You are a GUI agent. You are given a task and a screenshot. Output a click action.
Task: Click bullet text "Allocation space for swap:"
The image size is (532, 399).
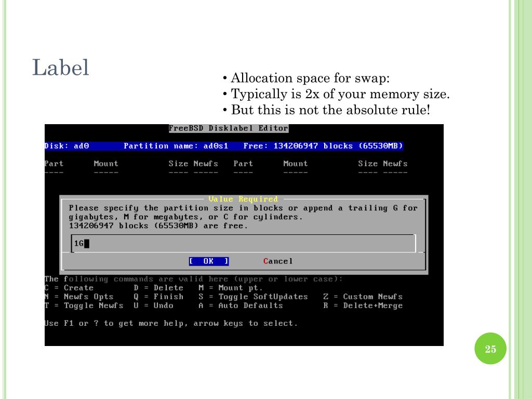click(x=310, y=78)
